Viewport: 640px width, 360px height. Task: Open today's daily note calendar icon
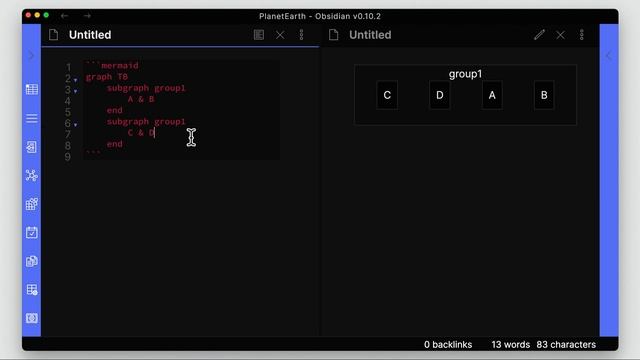click(32, 233)
